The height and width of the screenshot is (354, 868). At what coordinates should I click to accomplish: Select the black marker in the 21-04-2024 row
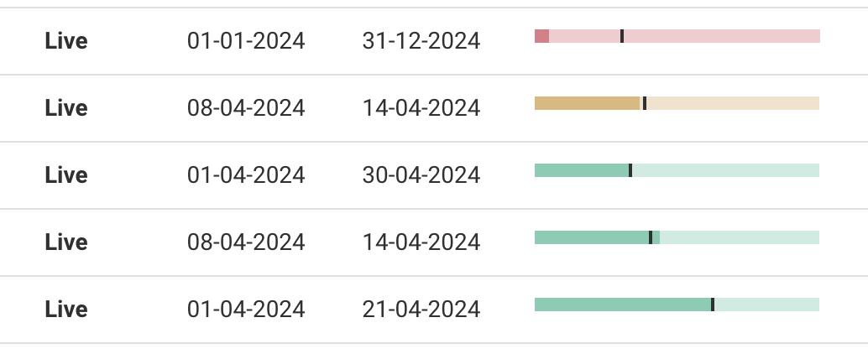[x=713, y=305]
